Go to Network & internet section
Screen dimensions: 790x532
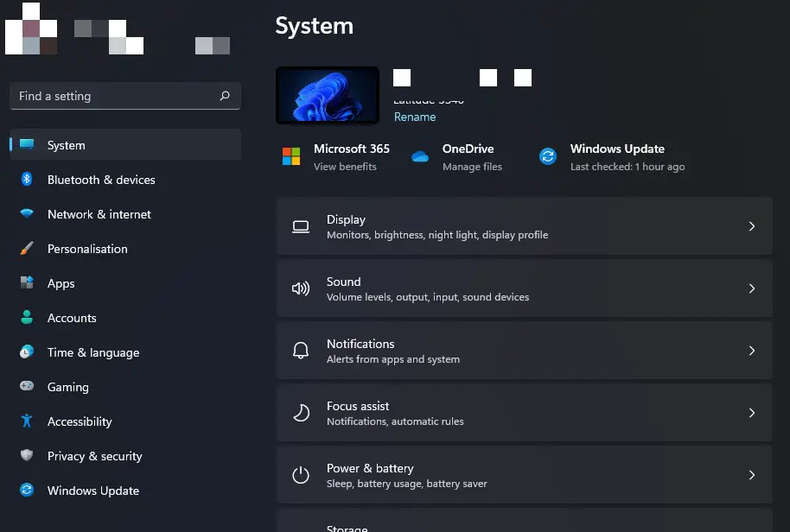click(x=125, y=214)
